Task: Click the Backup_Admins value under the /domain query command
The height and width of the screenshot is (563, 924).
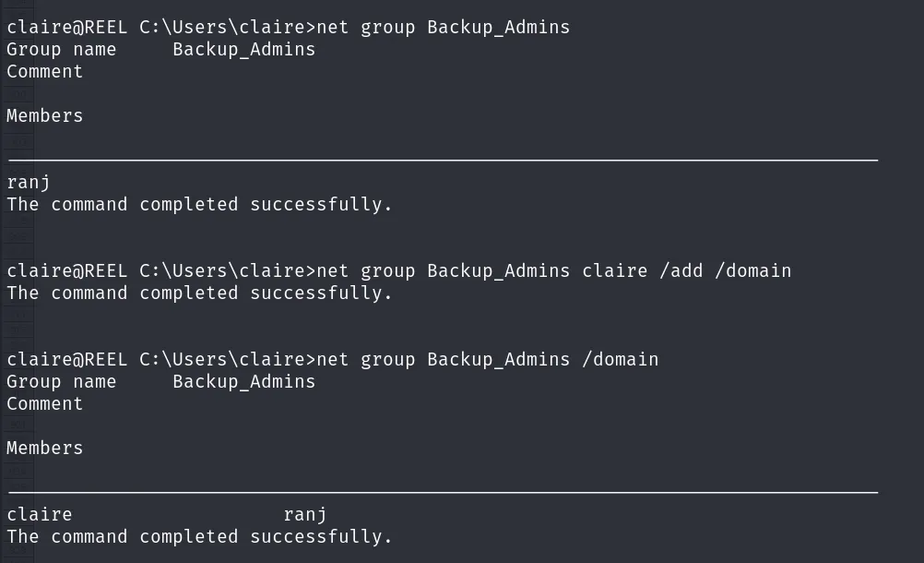Action: (x=244, y=382)
